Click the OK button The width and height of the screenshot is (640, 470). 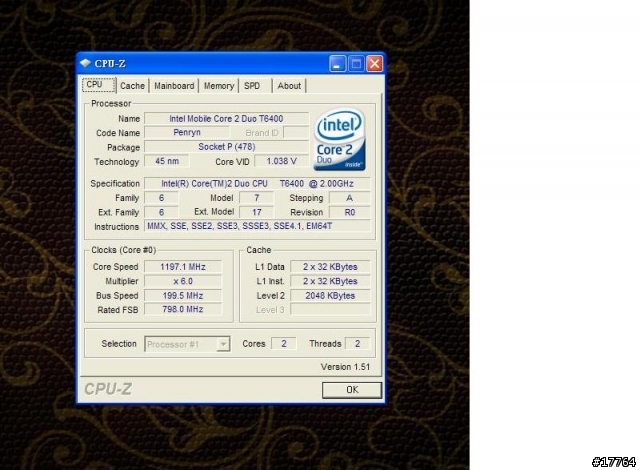(352, 390)
